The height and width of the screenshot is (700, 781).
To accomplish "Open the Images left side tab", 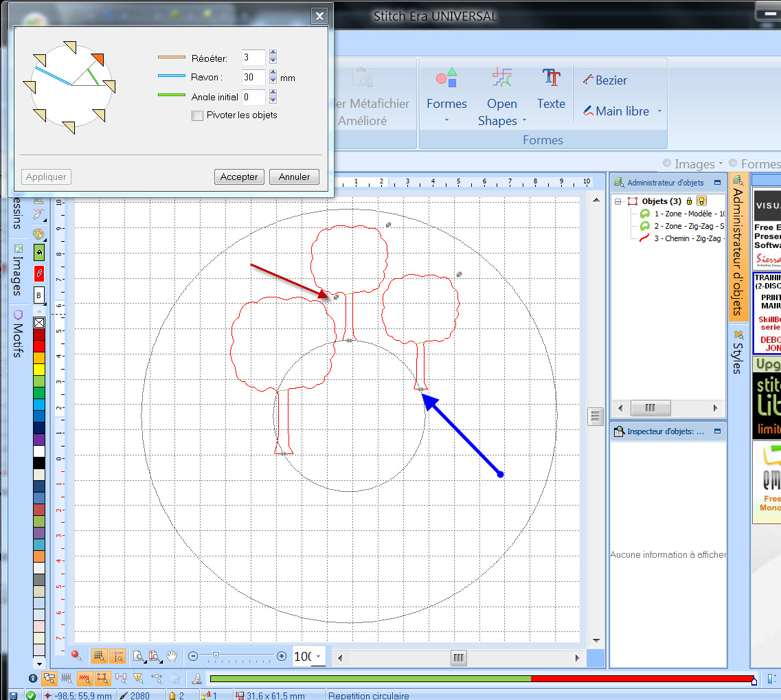I will (x=18, y=269).
